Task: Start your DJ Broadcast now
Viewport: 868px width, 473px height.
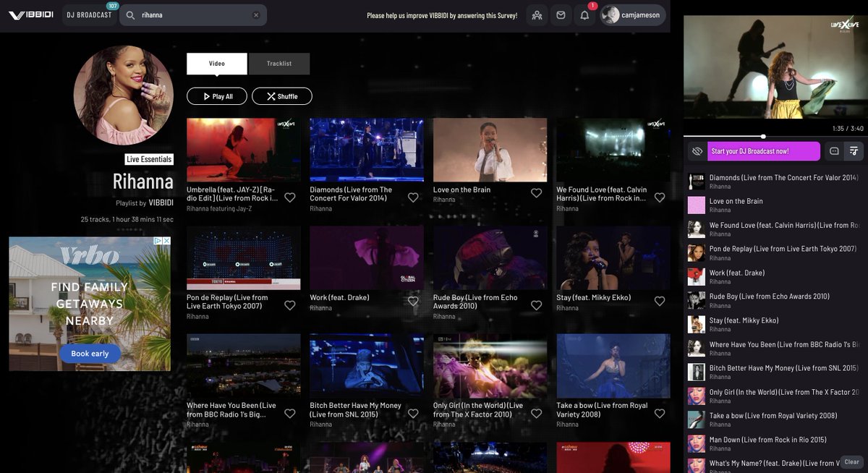Action: (764, 151)
